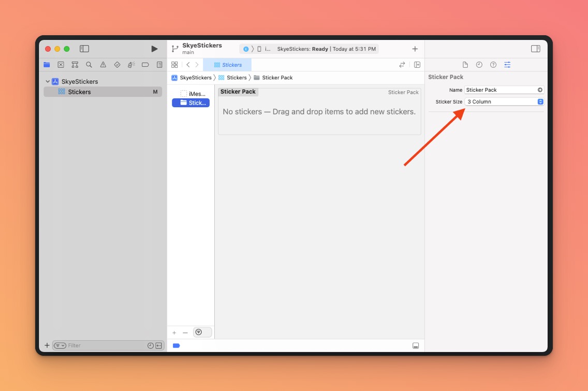588x391 pixels.
Task: Switch to the History inspector clock icon
Action: [x=479, y=65]
